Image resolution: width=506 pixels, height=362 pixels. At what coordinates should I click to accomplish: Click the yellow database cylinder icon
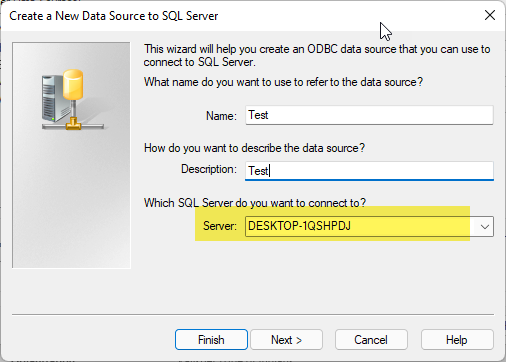(x=73, y=84)
